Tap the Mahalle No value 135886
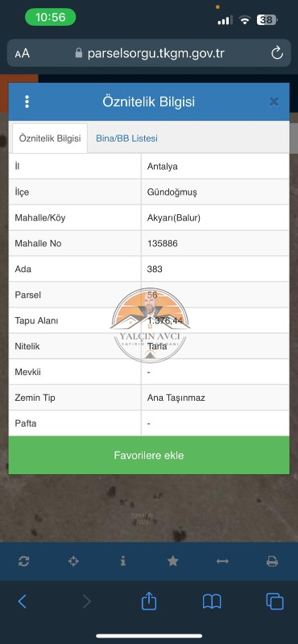Image resolution: width=298 pixels, height=644 pixels. [163, 243]
